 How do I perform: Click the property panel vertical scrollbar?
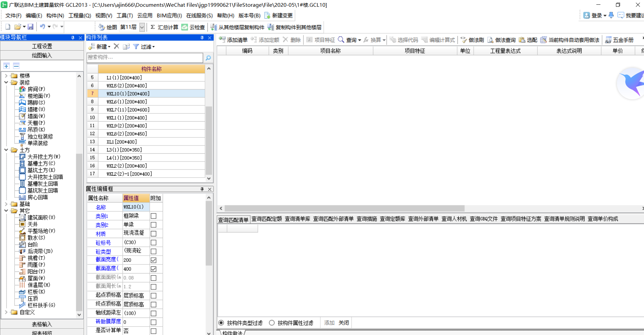209,233
